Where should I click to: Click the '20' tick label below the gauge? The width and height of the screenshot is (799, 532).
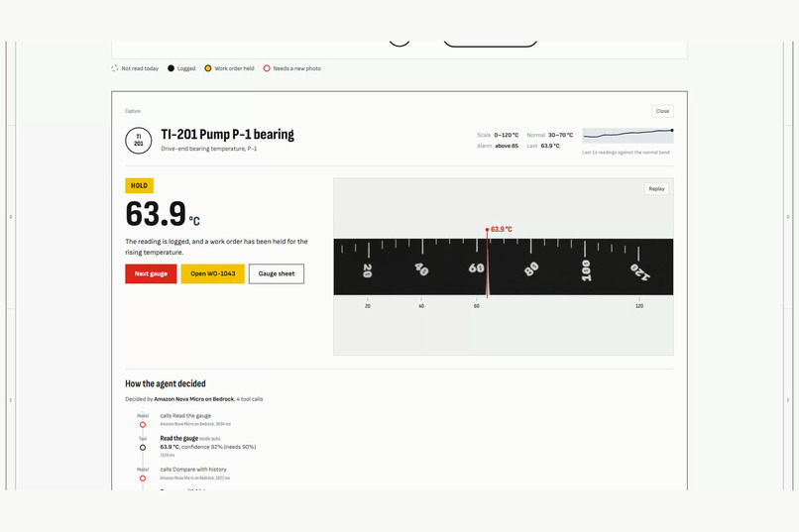368,306
